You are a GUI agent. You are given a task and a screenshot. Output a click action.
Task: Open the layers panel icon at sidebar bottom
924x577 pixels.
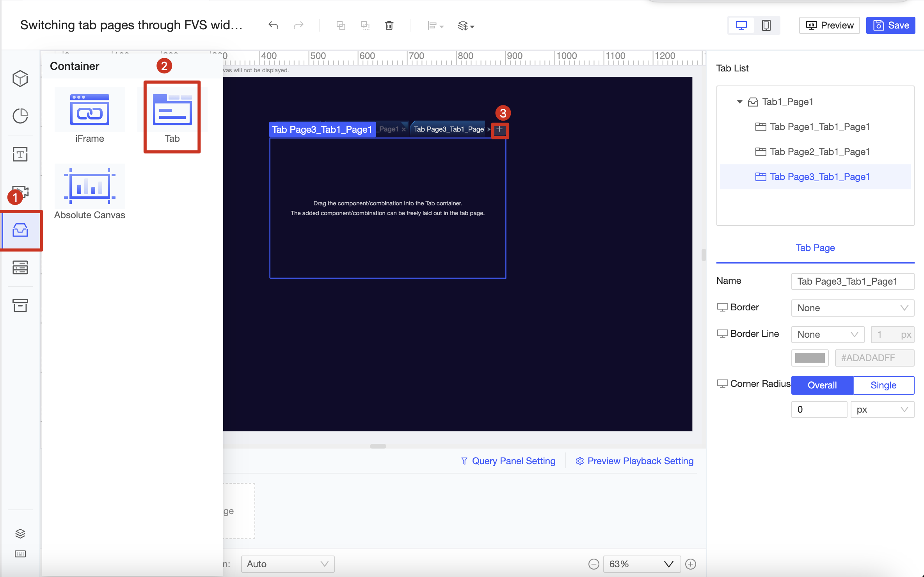[x=20, y=534]
